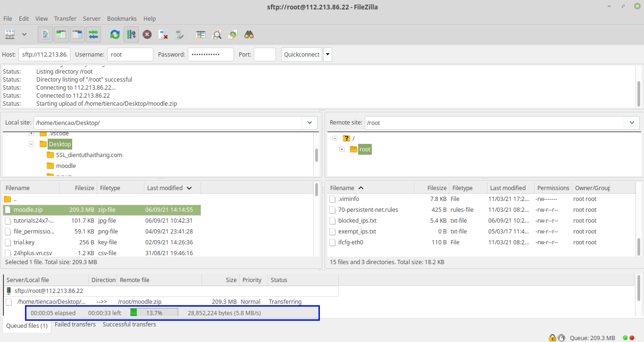Open the Bookmarks menu
The height and width of the screenshot is (342, 644).
pos(122,18)
